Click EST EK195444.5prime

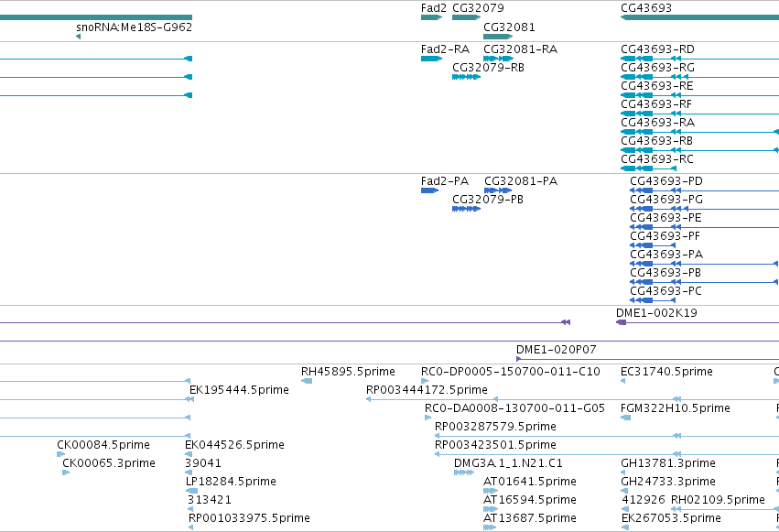coord(239,390)
